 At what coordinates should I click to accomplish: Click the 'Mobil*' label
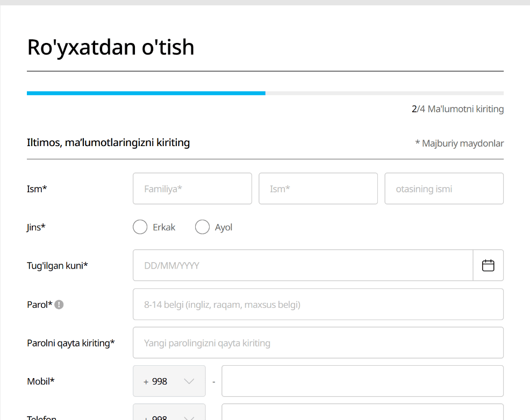point(40,381)
